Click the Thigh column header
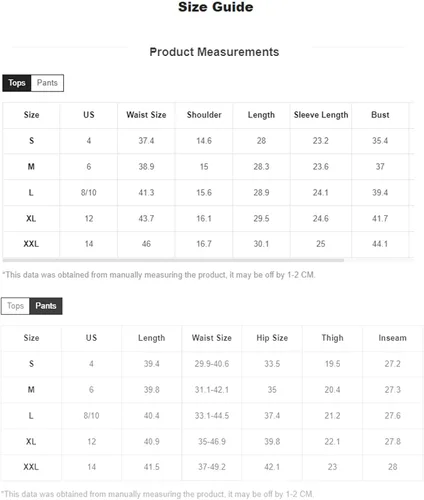424x500 pixels. (332, 338)
